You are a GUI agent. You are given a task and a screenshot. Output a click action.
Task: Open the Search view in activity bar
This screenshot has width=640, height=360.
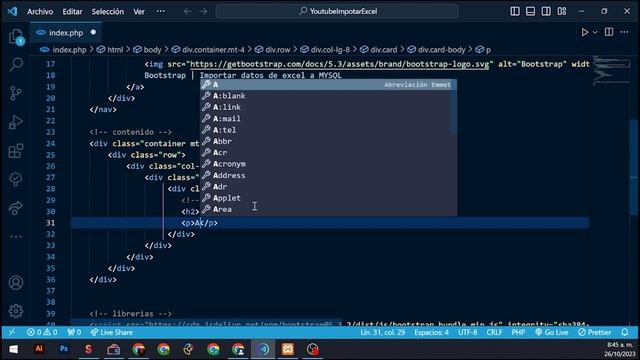16,64
